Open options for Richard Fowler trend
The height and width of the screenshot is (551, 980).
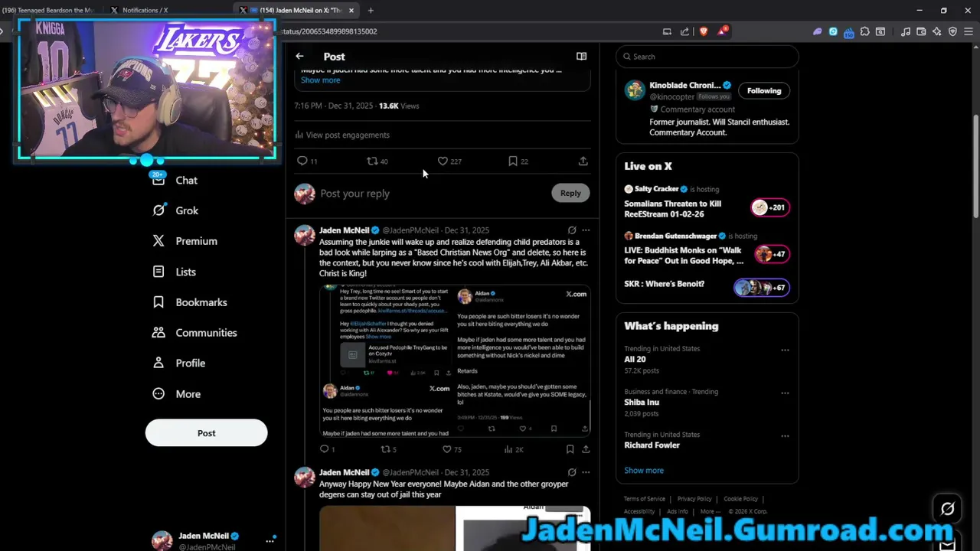[x=785, y=435]
